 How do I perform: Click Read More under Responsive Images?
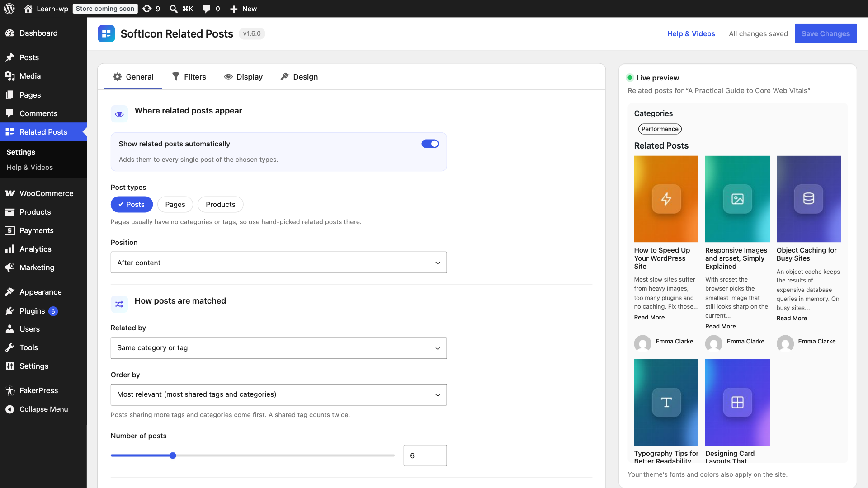coord(720,326)
